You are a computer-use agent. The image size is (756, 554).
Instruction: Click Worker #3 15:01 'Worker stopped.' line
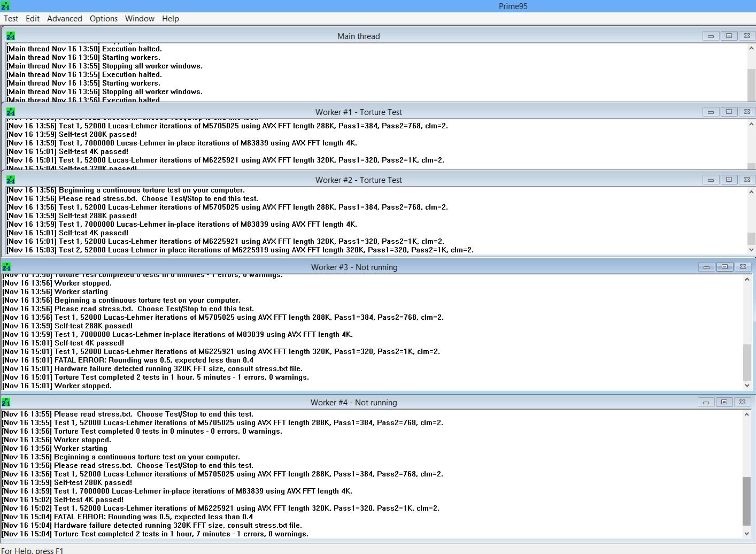tap(57, 386)
